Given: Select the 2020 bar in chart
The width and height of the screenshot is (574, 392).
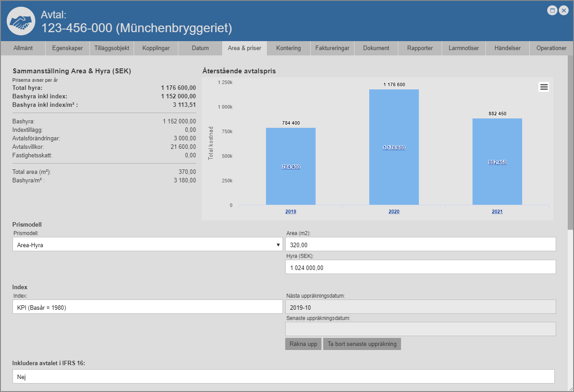Looking at the screenshot, I should click(394, 148).
